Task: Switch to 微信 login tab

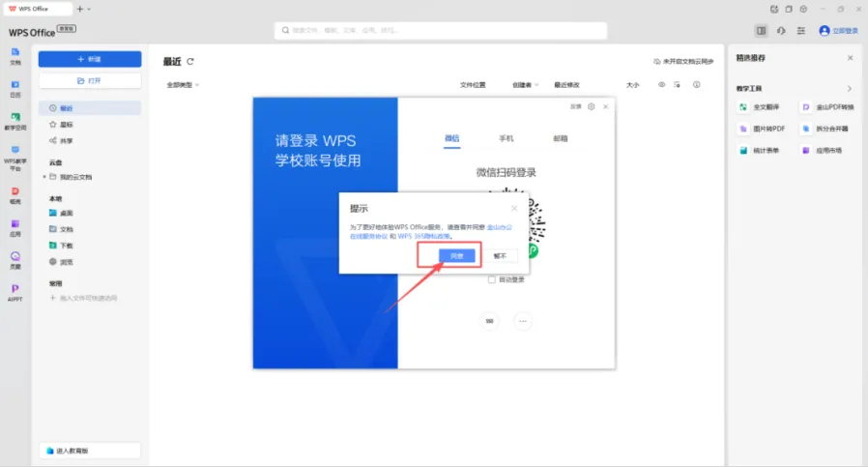Action: click(451, 138)
